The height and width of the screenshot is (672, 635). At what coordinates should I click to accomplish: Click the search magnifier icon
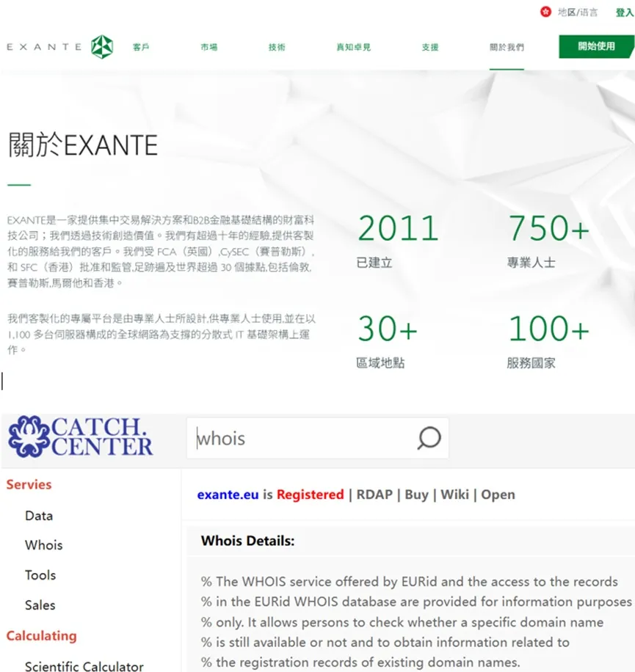tap(429, 438)
